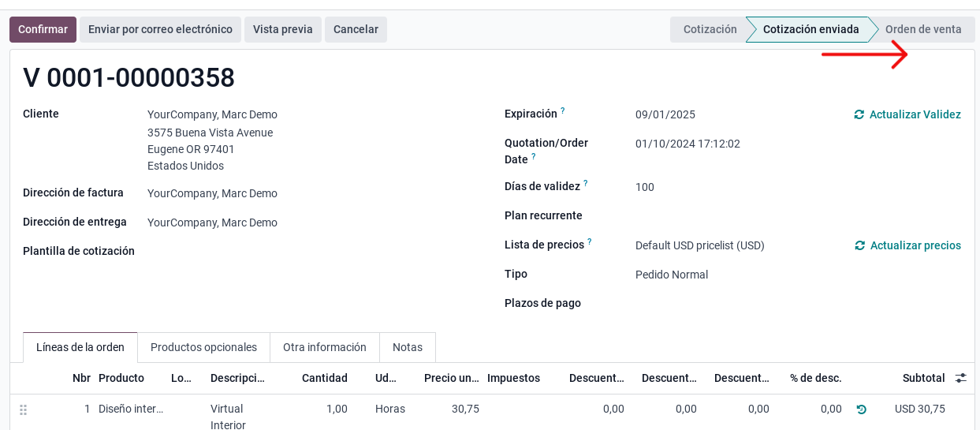Open the column settings adjust icon
The width and height of the screenshot is (980, 430).
[x=960, y=378]
